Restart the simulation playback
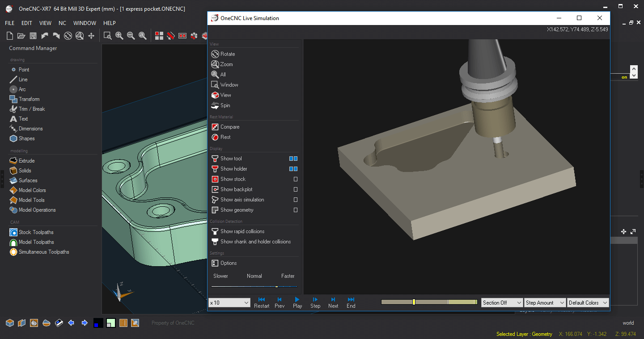644x339 pixels. (x=262, y=302)
